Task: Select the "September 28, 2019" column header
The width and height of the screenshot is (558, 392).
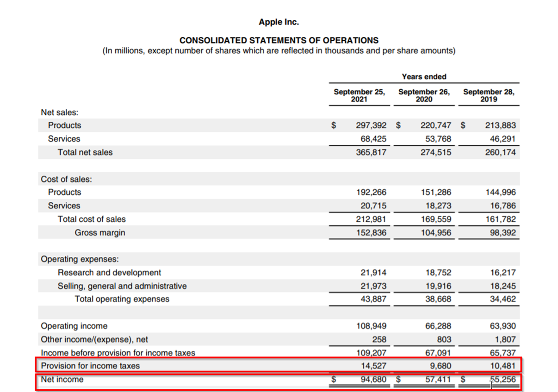Action: tap(489, 95)
